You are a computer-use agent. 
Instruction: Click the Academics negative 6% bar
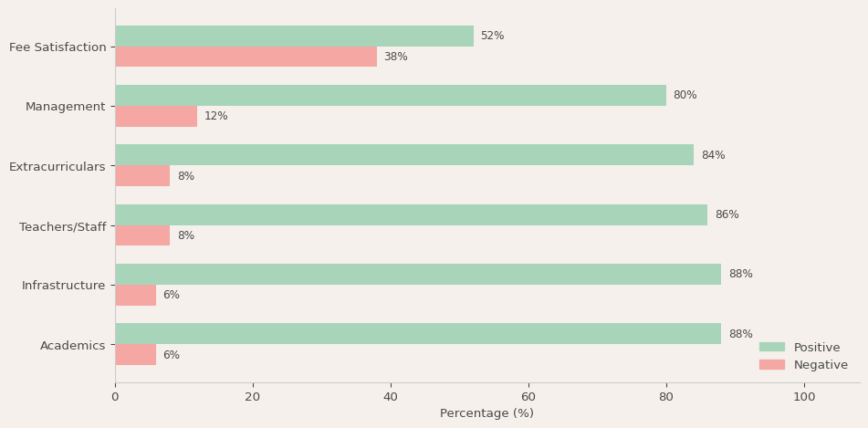click(x=135, y=355)
